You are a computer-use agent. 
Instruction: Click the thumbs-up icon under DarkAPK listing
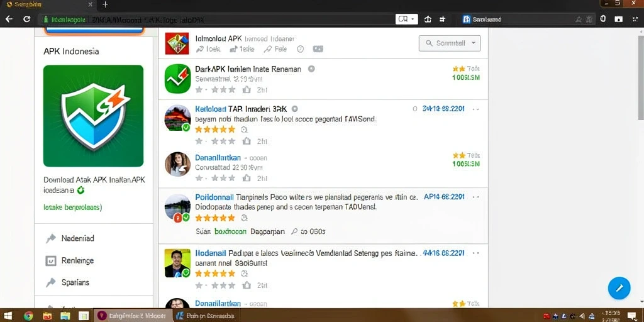tap(247, 89)
